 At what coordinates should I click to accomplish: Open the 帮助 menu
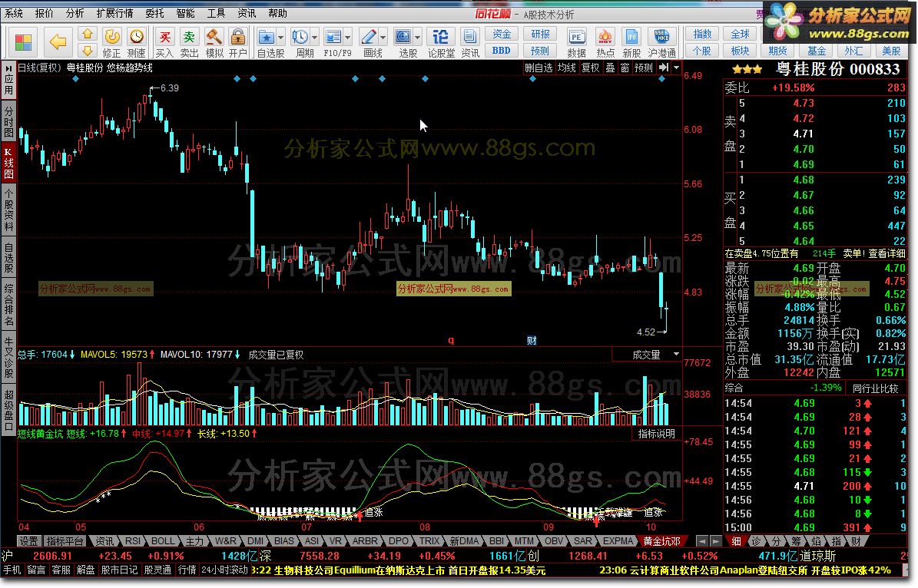coord(277,13)
